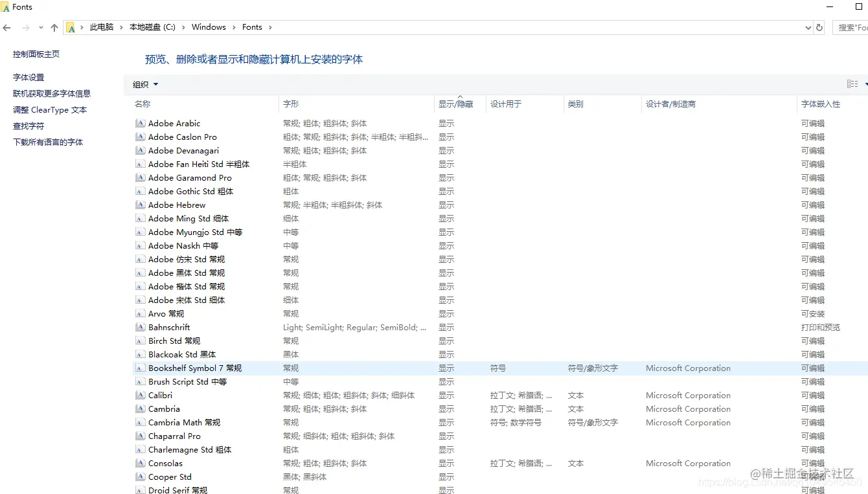Image resolution: width=868 pixels, height=494 pixels.
Task: Click the Bahnschrift font icon
Action: coord(140,327)
